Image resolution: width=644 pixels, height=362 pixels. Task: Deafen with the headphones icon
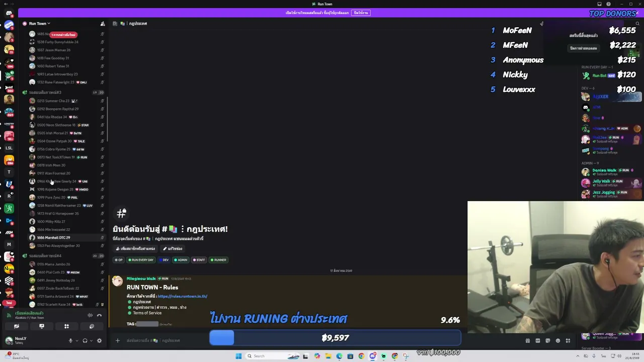pyautogui.click(x=85, y=341)
